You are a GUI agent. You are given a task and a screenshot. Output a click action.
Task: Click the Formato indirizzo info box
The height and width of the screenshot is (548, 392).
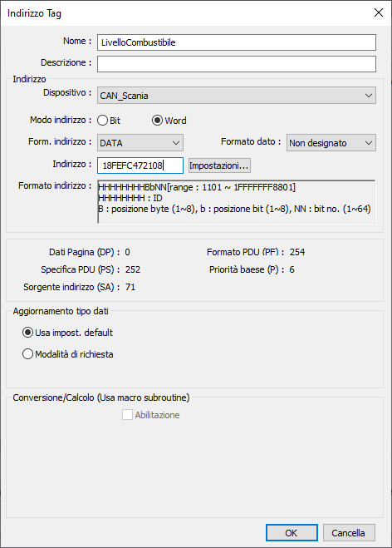pyautogui.click(x=237, y=202)
